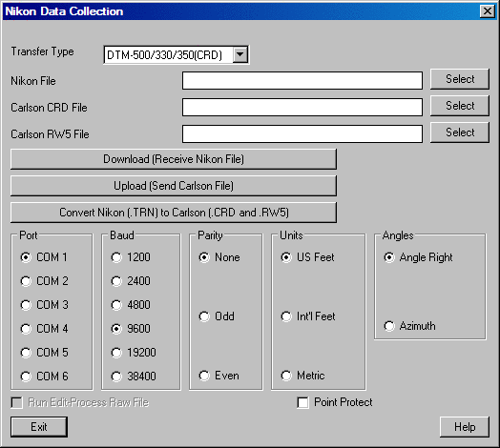Image resolution: width=500 pixels, height=448 pixels.
Task: Click the Nikon File input field
Action: coord(302,80)
